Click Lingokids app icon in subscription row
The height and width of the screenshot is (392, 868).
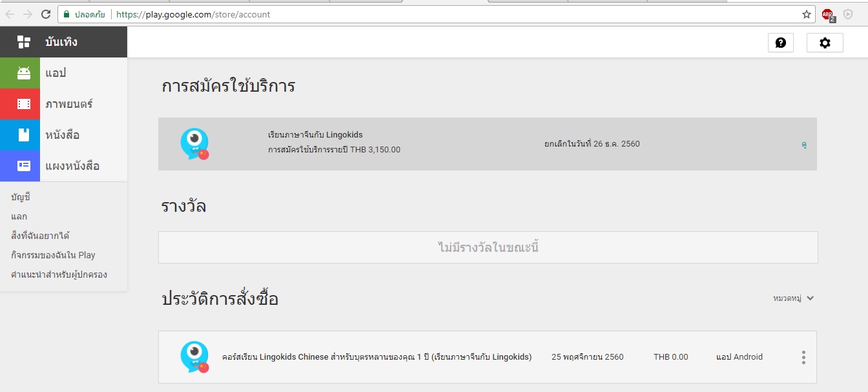(x=194, y=144)
